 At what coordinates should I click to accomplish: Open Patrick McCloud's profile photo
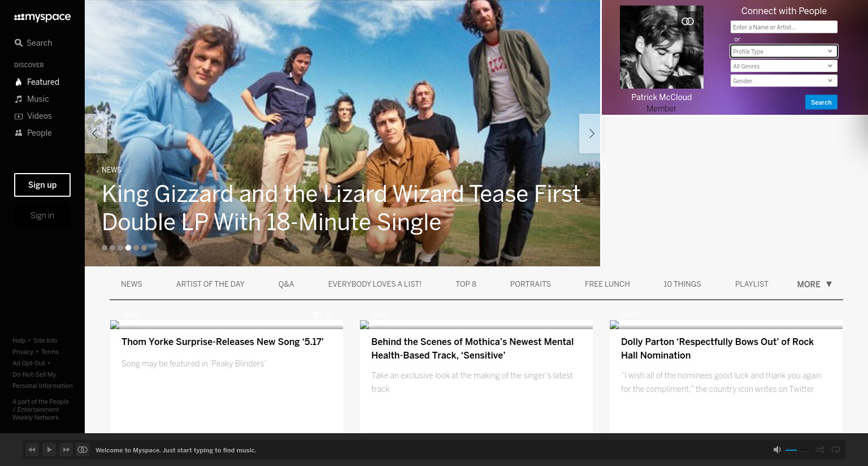[x=662, y=47]
